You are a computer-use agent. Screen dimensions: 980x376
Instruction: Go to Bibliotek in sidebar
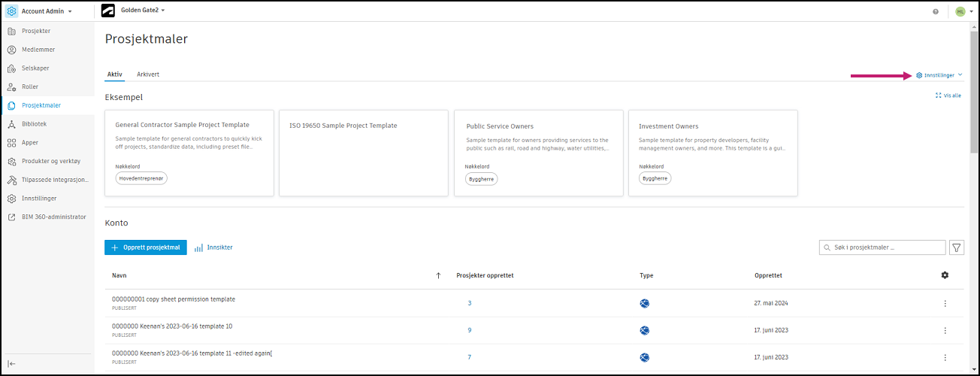(34, 124)
